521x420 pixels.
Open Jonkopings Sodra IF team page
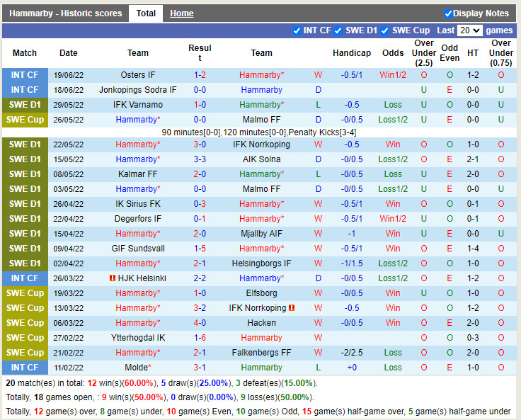click(138, 90)
